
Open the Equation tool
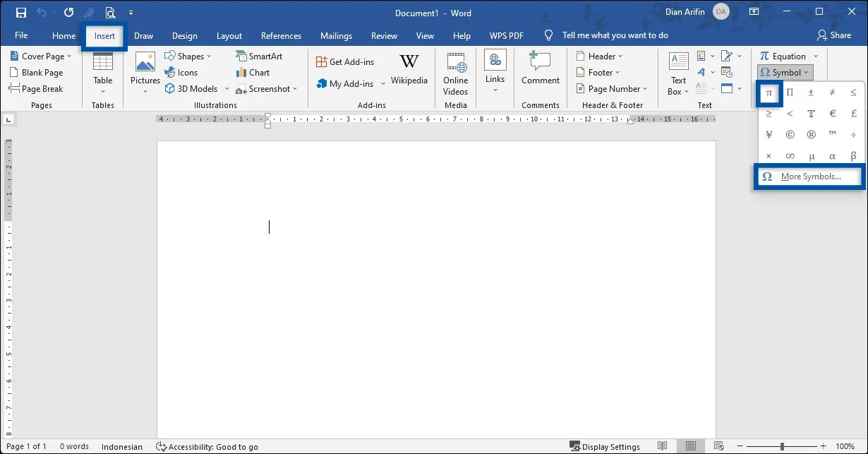(x=783, y=56)
